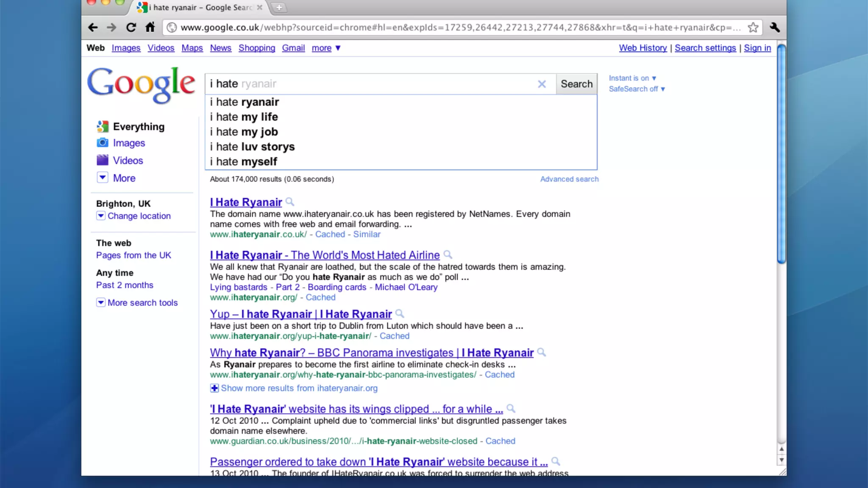Preview first result with magnifier icon
The width and height of the screenshot is (868, 488).
pos(290,202)
